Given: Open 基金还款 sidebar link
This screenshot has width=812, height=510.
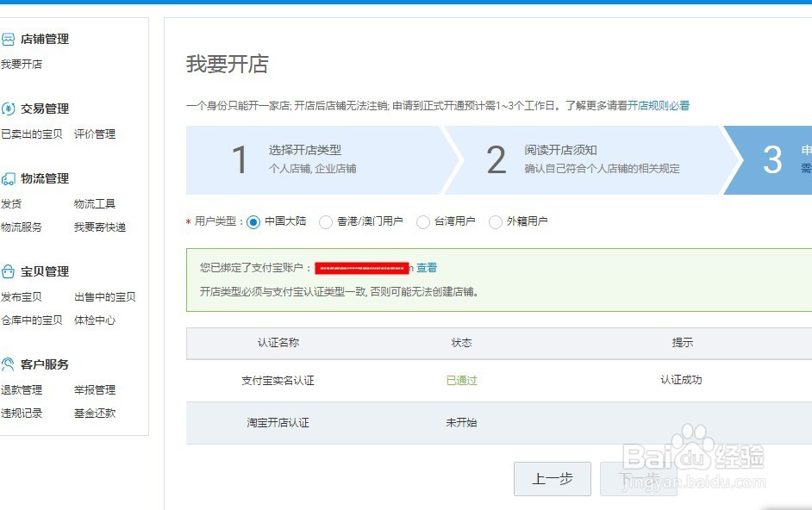Looking at the screenshot, I should [95, 414].
